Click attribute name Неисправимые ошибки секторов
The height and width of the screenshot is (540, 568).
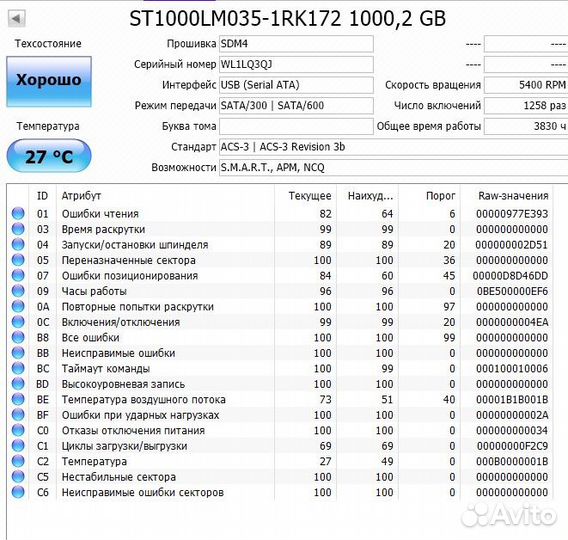pos(142,493)
